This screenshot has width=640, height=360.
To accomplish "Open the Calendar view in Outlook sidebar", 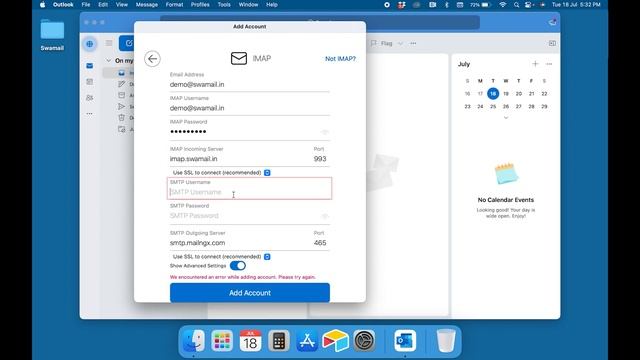I will point(89,82).
